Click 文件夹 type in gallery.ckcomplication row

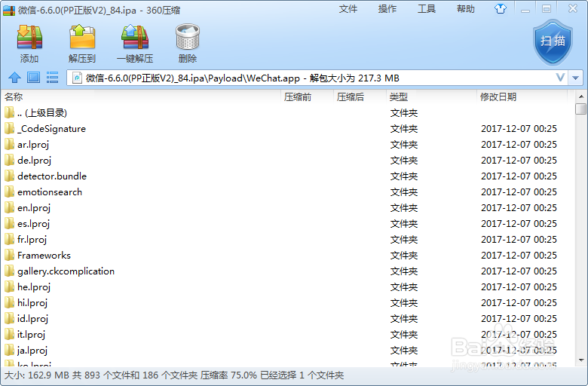coord(404,271)
